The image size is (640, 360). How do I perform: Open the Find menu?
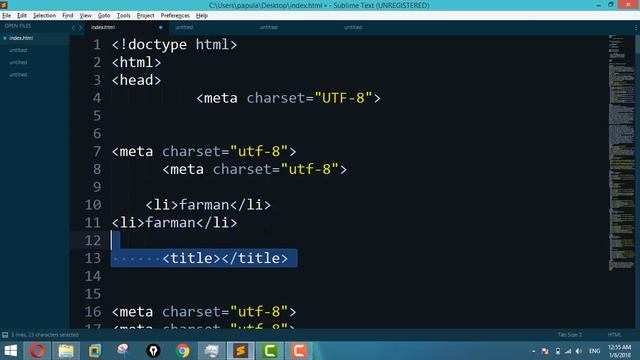pos(67,16)
